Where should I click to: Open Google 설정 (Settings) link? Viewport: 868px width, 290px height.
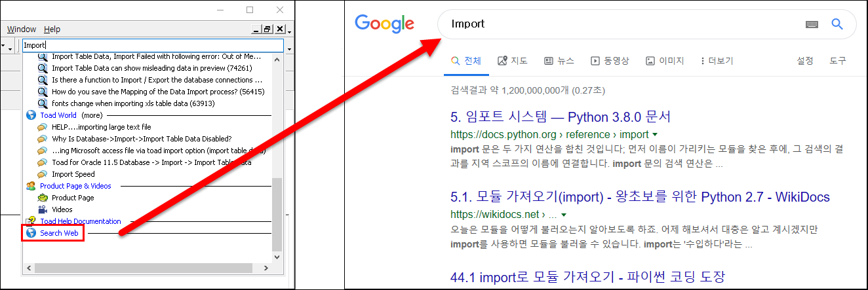coord(805,61)
